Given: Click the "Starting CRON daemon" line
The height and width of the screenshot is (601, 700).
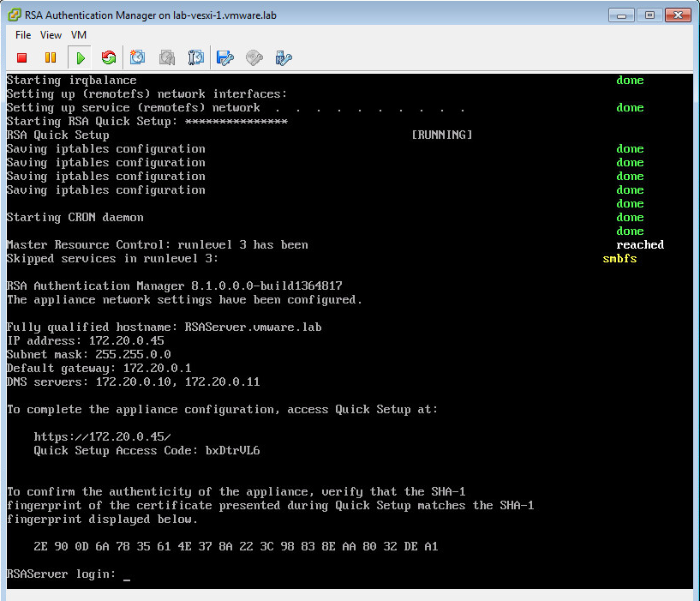Looking at the screenshot, I should (x=75, y=218).
